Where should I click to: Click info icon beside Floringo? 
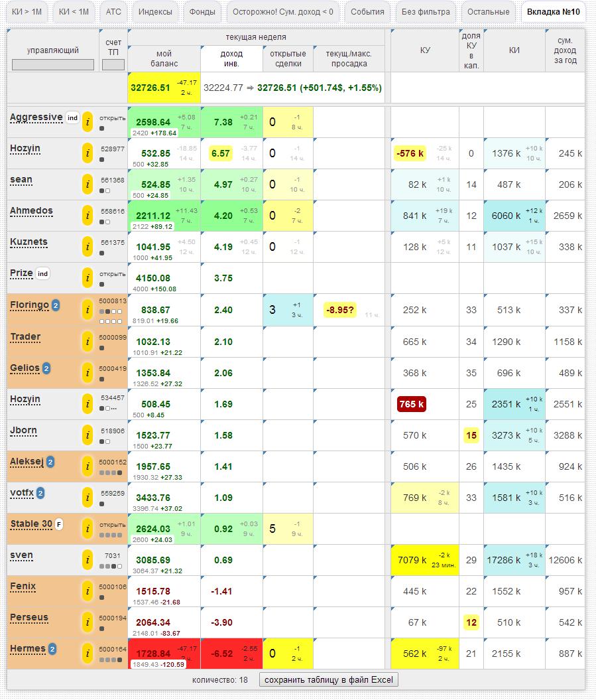pyautogui.click(x=88, y=310)
